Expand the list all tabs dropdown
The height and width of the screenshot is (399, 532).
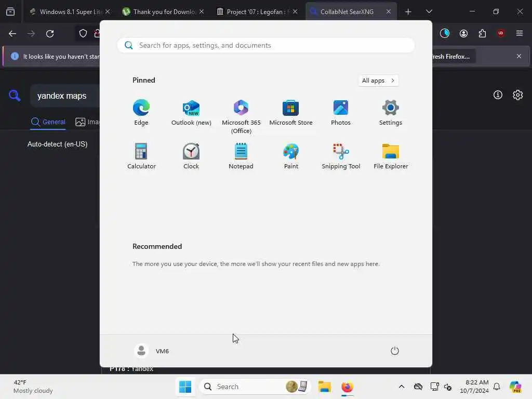[x=429, y=11]
